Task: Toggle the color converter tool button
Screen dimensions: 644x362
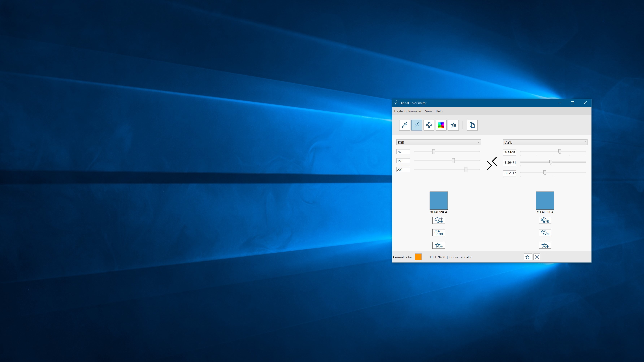Action: (x=417, y=125)
